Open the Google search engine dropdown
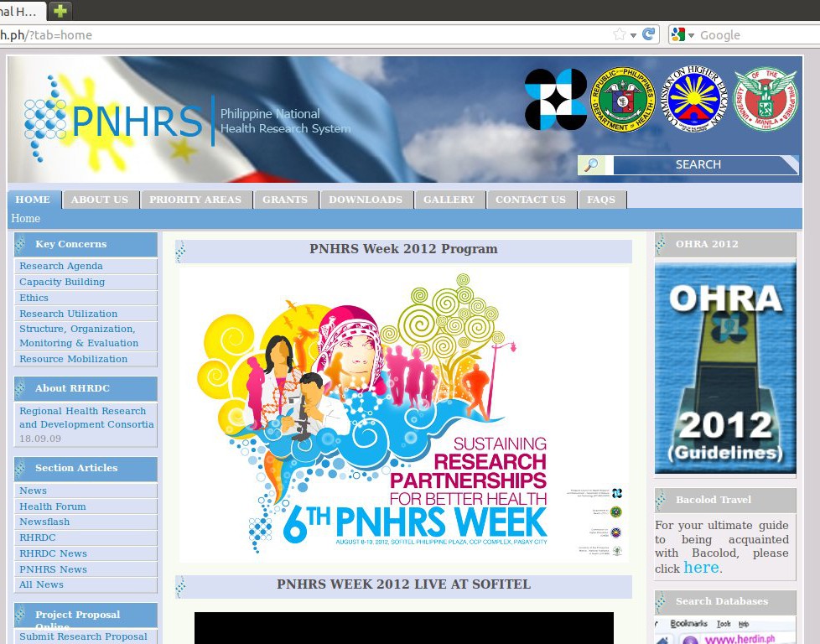820x644 pixels. (x=682, y=35)
